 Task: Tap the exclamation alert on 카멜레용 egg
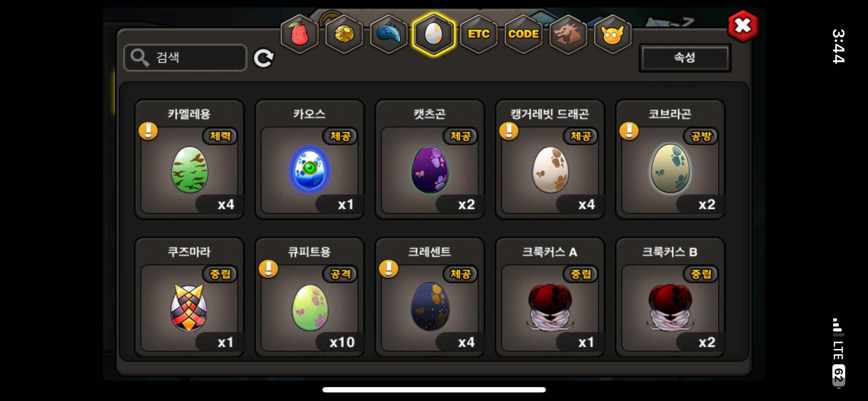(148, 131)
